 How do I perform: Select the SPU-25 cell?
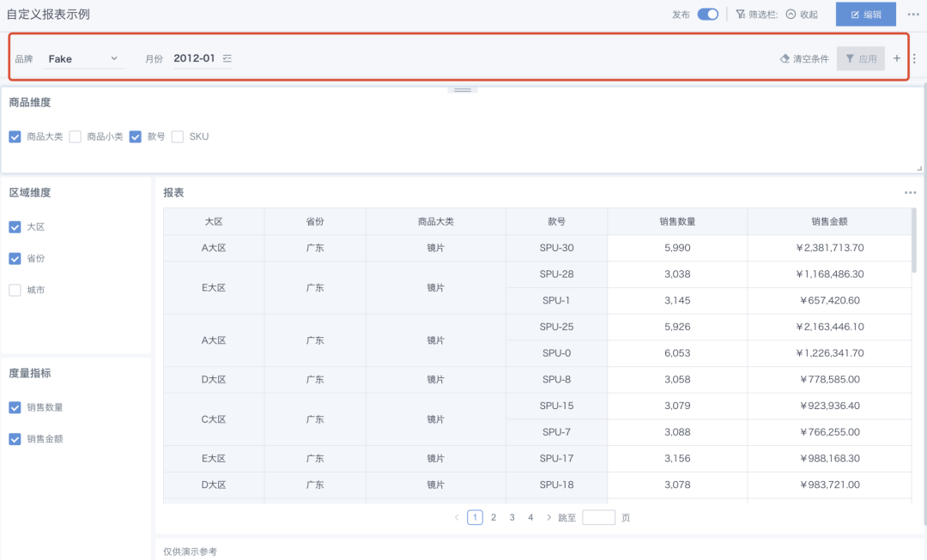coord(556,327)
